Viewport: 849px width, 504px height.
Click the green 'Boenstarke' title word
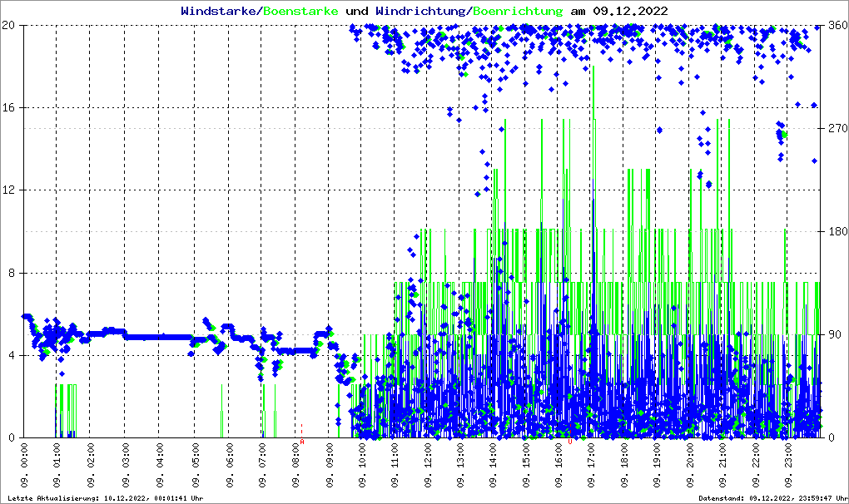pyautogui.click(x=300, y=11)
